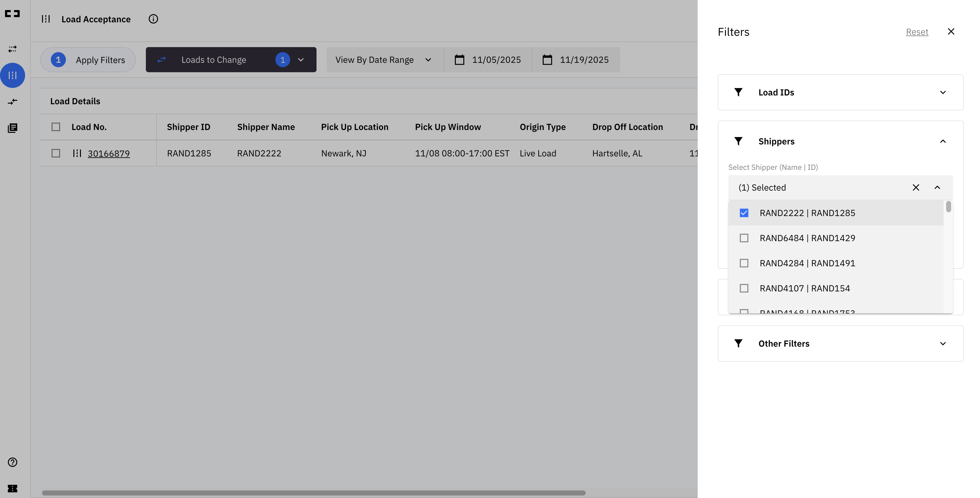This screenshot has height=498, width=980.
Task: Click the swap arrows icon in Loads to Change
Action: point(162,60)
